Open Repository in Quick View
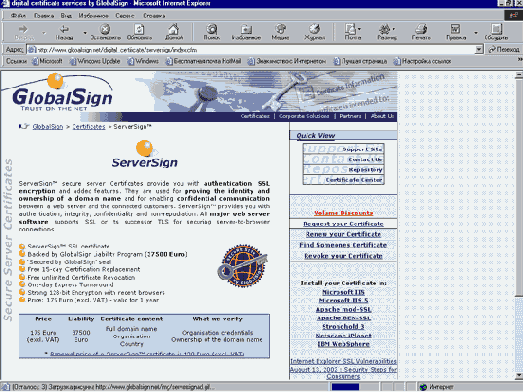The image size is (523, 392). point(344,170)
